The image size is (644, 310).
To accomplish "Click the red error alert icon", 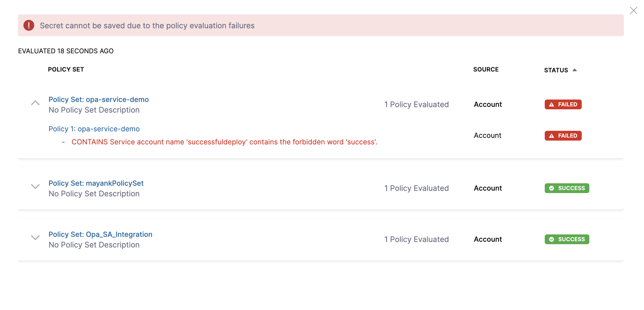I will [29, 25].
